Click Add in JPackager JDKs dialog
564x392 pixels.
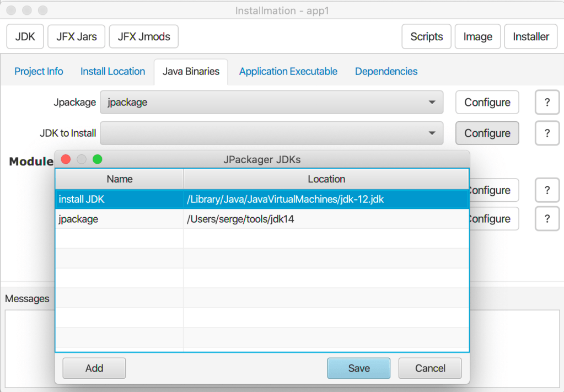pos(94,368)
